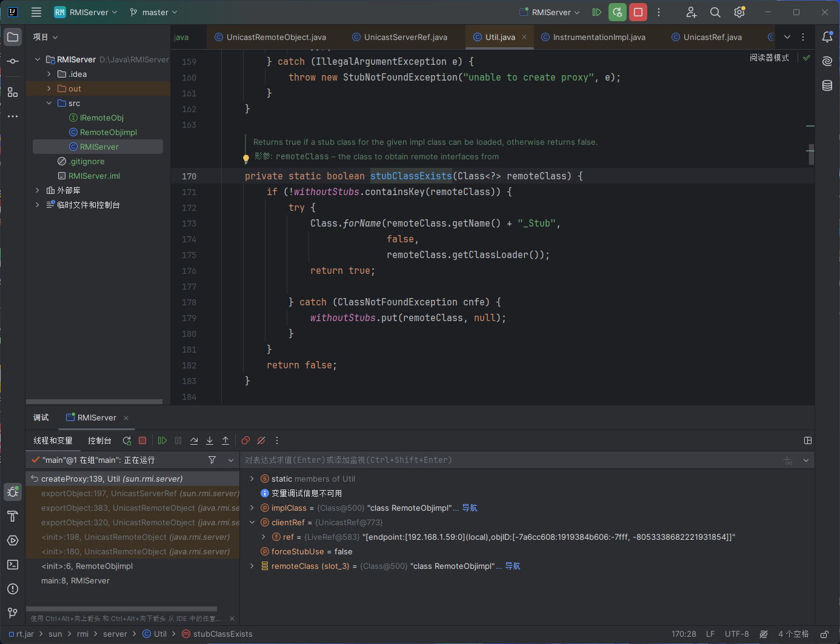
Task: Rerun debug RMIServer from top toolbar
Action: 618,12
